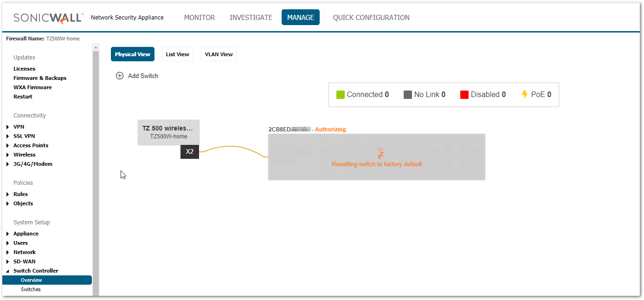Click the gray No Link indicator
The width and height of the screenshot is (644, 300).
pos(408,95)
